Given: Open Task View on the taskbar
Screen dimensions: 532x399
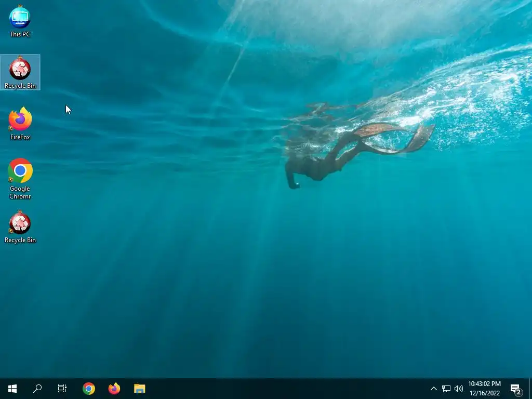Looking at the screenshot, I should pos(62,389).
